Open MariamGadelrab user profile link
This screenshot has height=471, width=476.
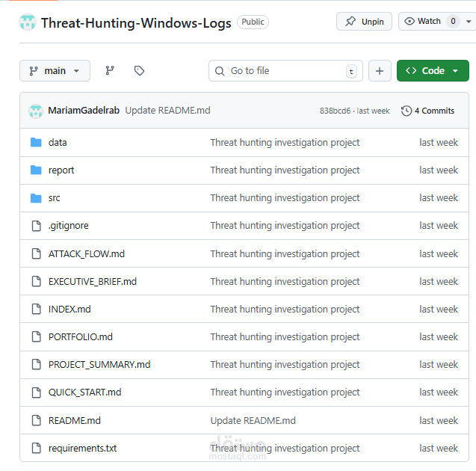[x=84, y=111]
